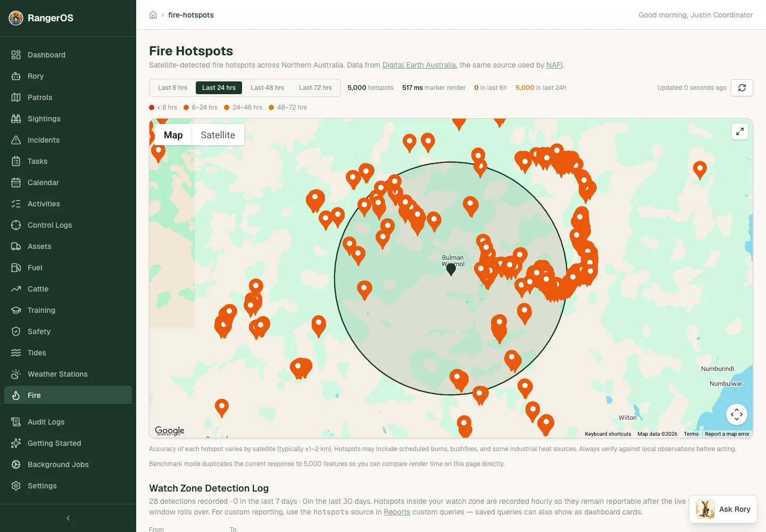Click the Cattle trend icon

16,289
